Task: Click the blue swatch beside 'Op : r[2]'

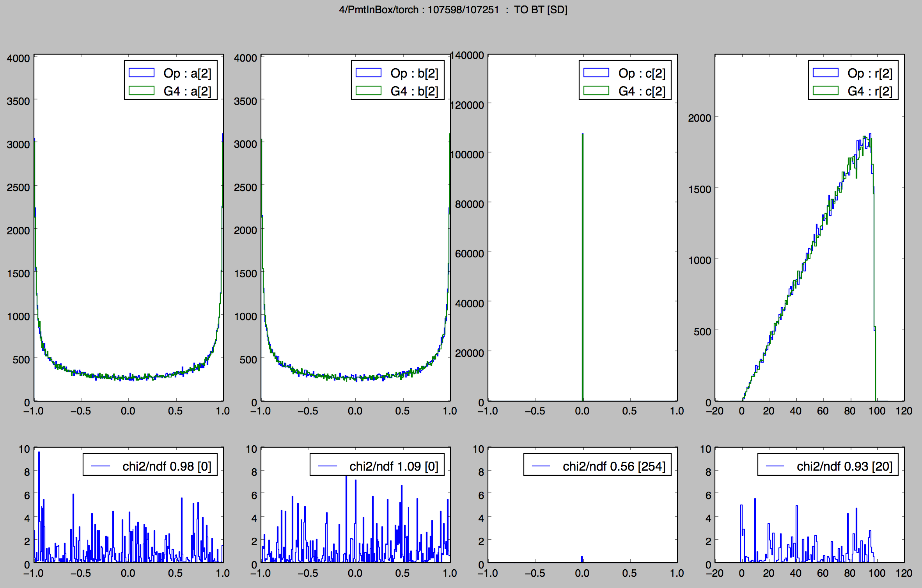Action: point(826,73)
